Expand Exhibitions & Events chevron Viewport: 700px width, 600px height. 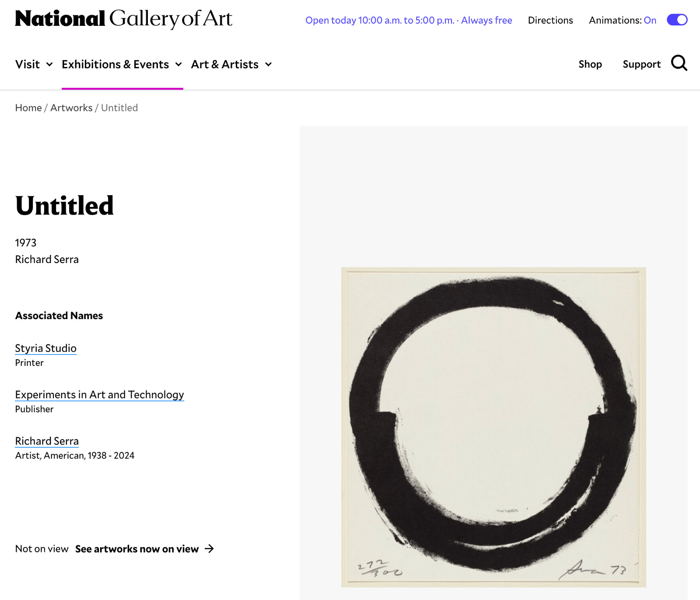click(x=178, y=64)
